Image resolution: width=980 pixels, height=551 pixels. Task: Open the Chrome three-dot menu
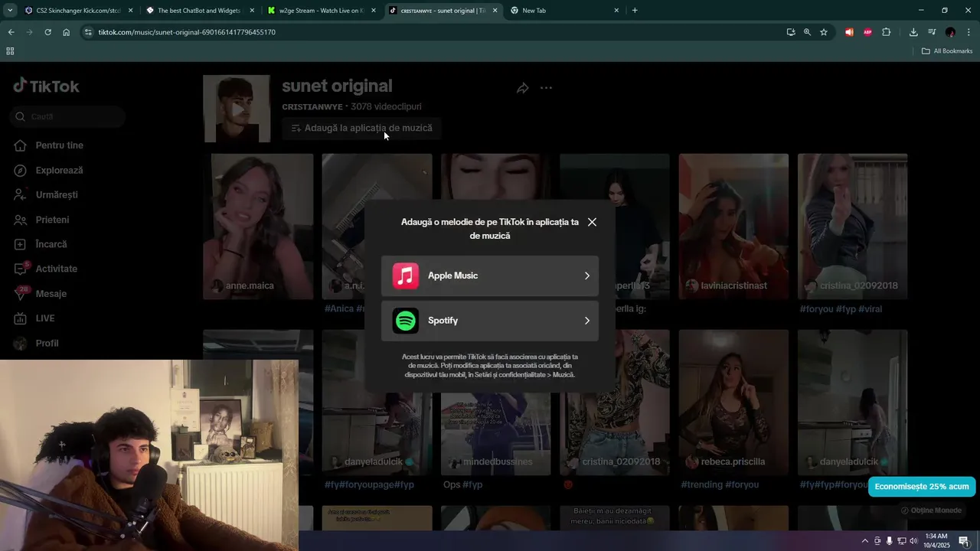click(x=969, y=32)
